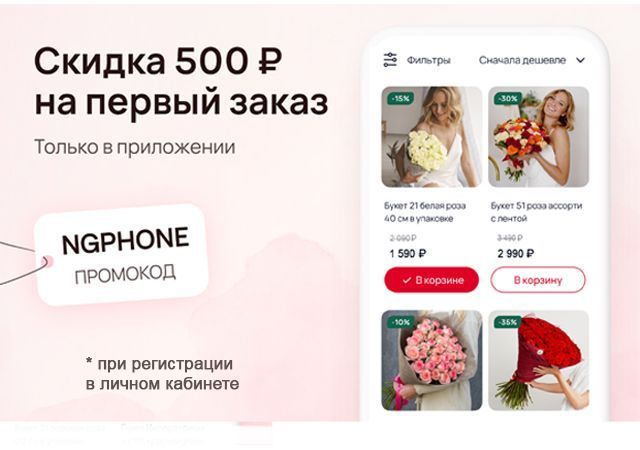The width and height of the screenshot is (640, 450).
Task: Click the 2 990 ₽ price
Action: coord(516,254)
